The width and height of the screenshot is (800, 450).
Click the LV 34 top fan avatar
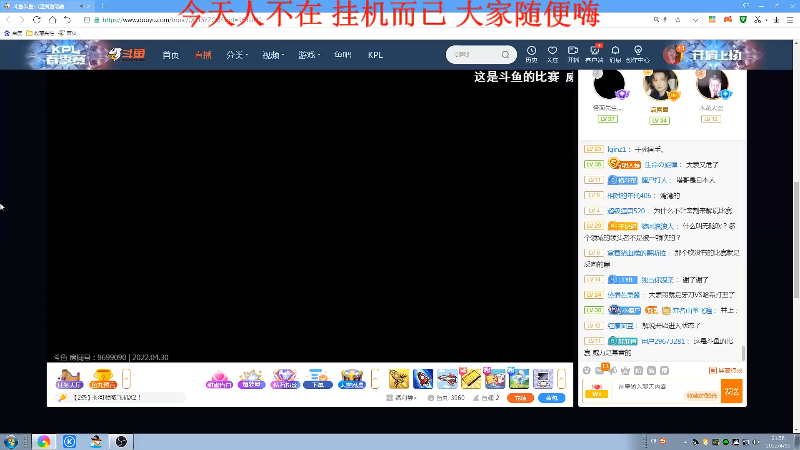[660, 86]
